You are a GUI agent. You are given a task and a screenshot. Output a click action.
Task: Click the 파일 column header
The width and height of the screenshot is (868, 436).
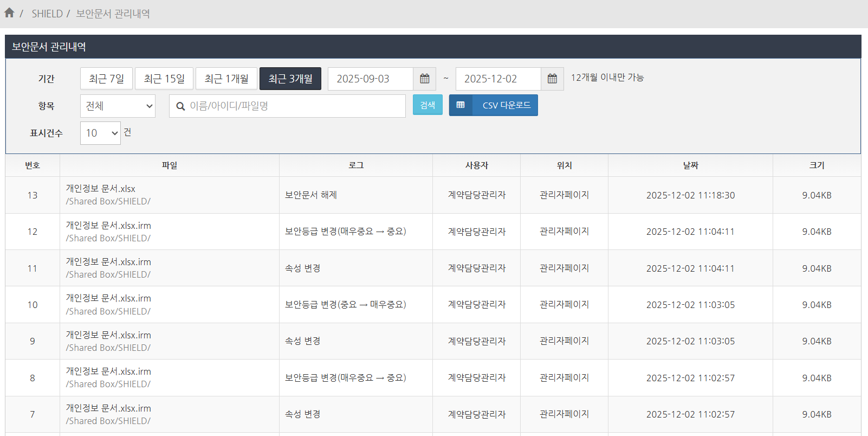pos(170,165)
